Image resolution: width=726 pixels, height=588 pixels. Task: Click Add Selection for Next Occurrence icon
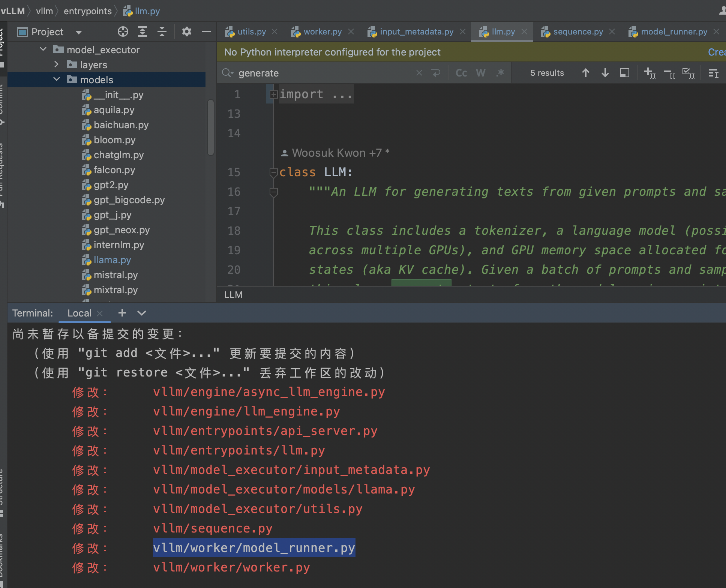point(649,73)
